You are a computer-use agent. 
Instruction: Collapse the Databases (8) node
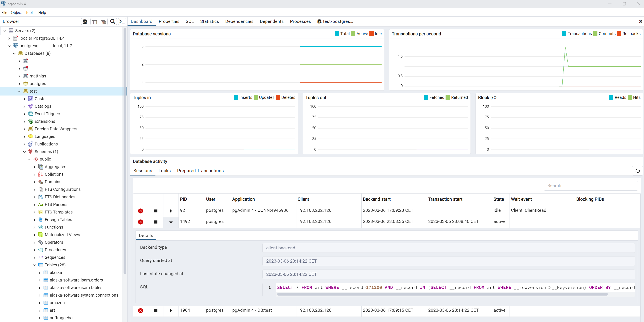14,54
